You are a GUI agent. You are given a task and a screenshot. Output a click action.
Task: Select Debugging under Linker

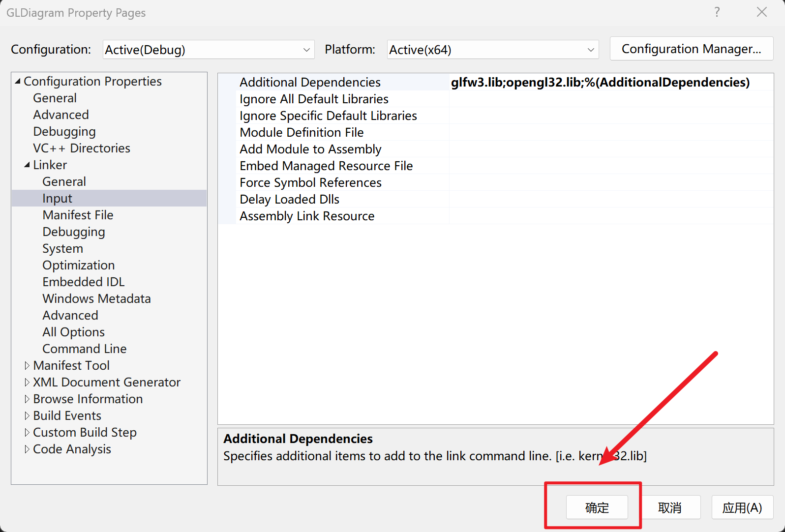74,232
